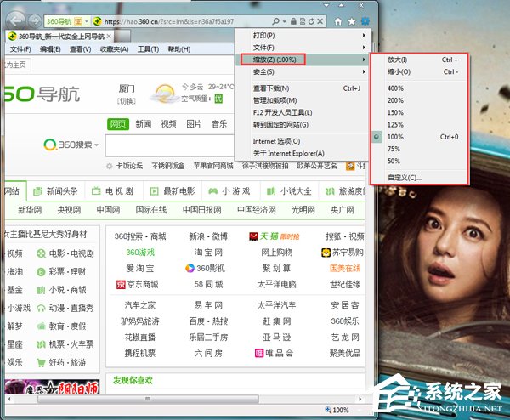Close the 360导航 browser tab
510x420 pixels.
coord(109,36)
